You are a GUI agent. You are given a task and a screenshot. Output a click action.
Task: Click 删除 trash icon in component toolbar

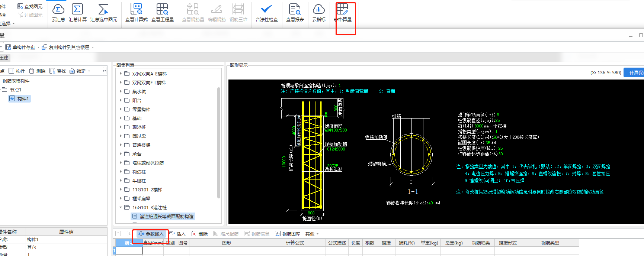click(37, 71)
